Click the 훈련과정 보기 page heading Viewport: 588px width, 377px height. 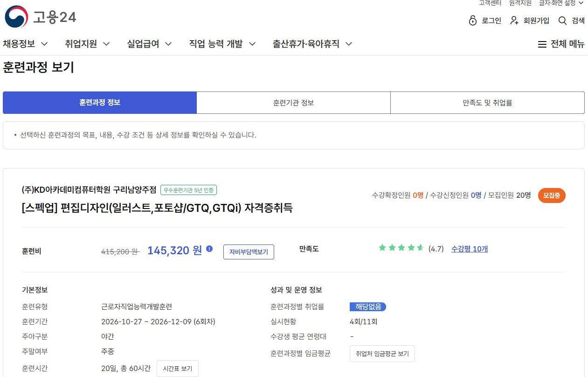[x=38, y=68]
